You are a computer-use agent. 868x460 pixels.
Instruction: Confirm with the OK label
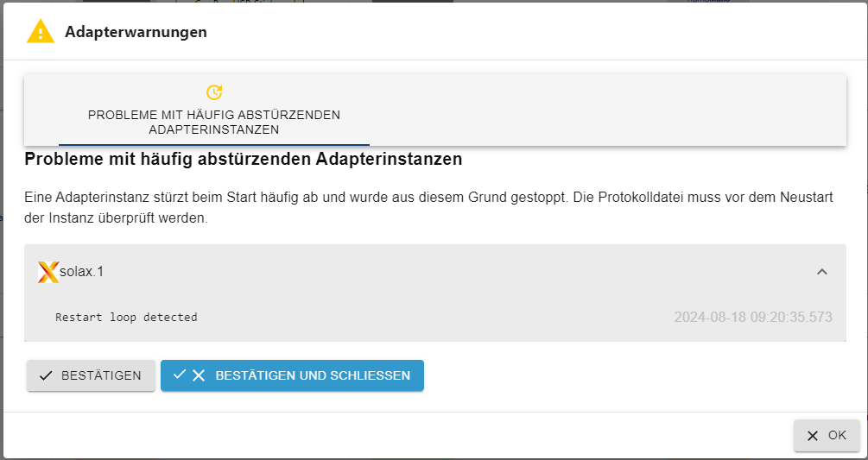coord(837,435)
